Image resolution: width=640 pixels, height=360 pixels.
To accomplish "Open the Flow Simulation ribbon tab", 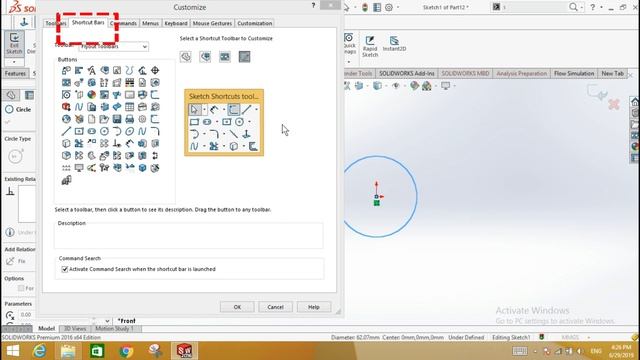I will click(574, 73).
